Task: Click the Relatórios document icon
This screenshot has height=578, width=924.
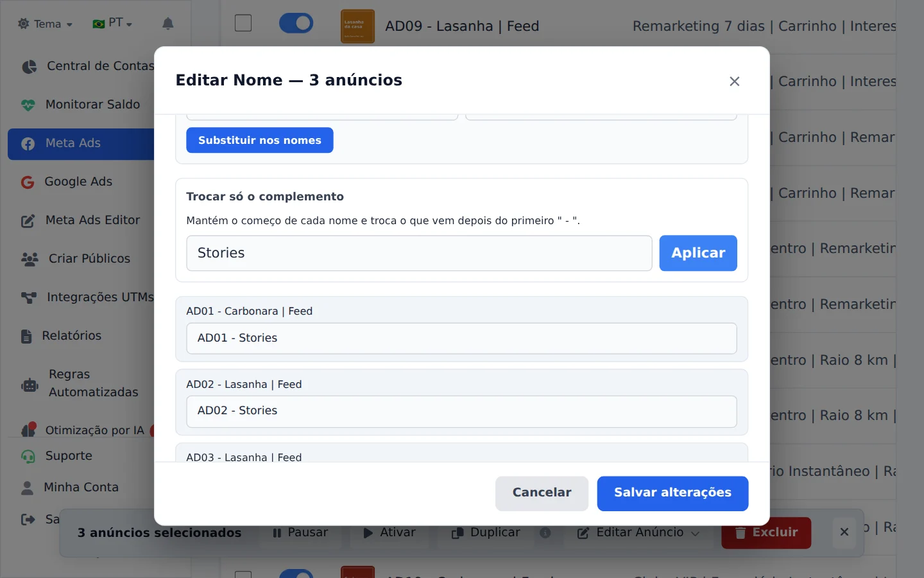Action: click(26, 336)
